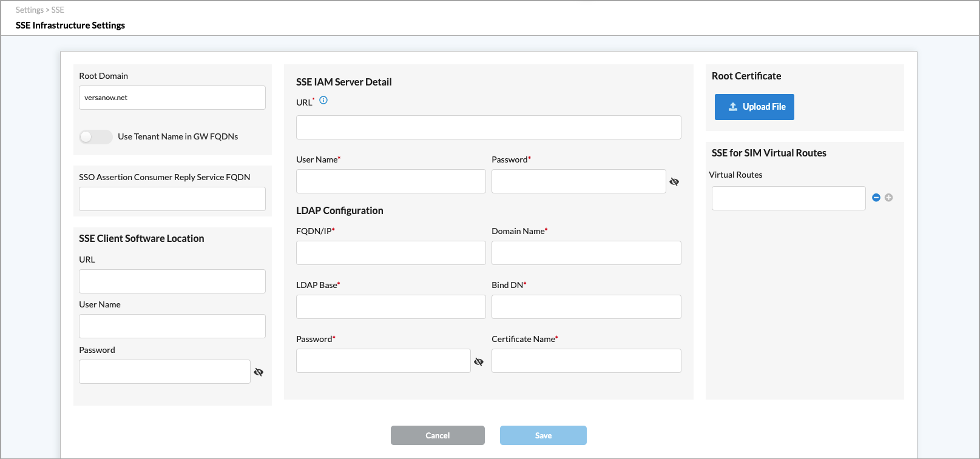Show LDAP Configuration password

[x=479, y=362]
